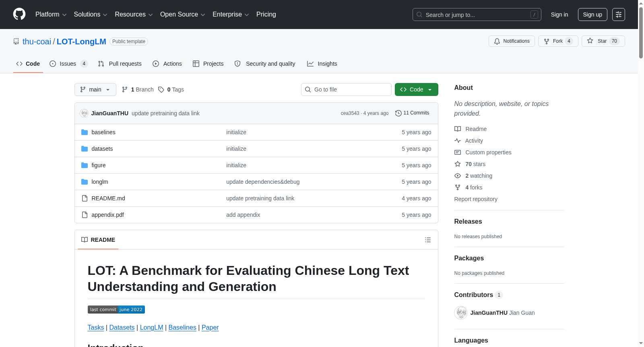Click the pulse icon beside Activity

[458, 141]
